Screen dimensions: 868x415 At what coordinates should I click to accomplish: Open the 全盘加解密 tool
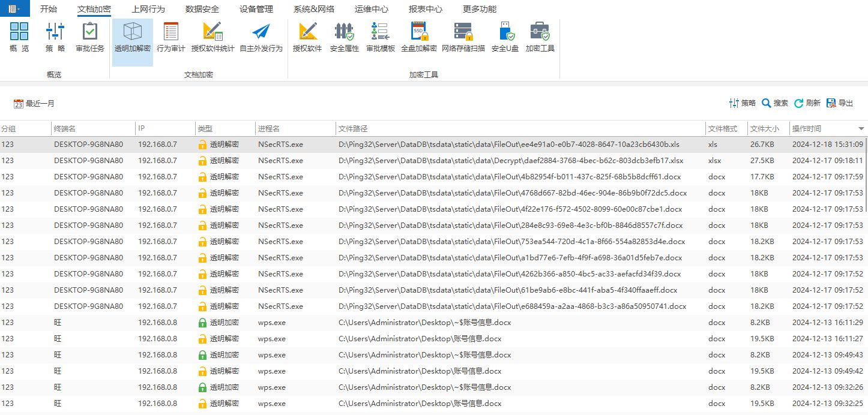click(418, 37)
